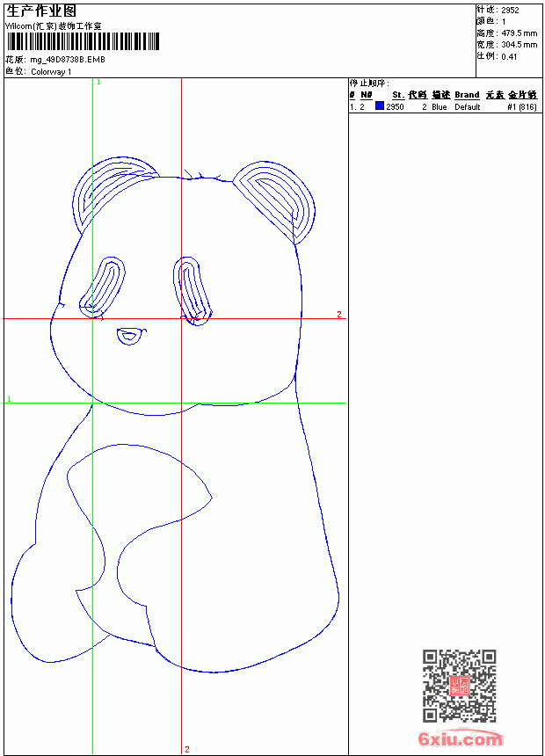545x756 pixels.
Task: Click the '停止顺序:' heading
Action: [x=369, y=84]
